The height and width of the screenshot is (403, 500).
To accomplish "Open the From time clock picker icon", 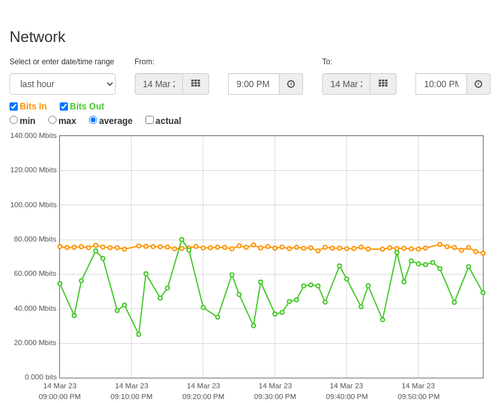I will [291, 84].
